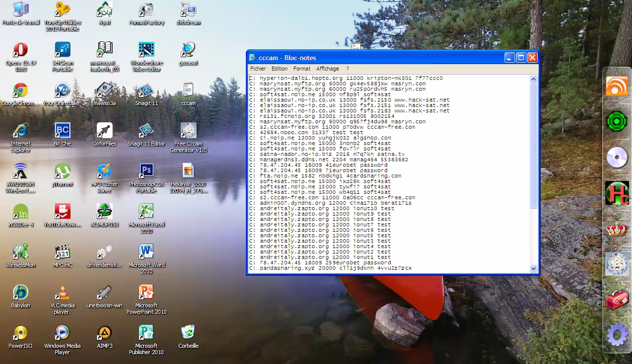The image size is (632, 364).
Task: Click the orange RSS feed dock icon
Action: point(617,87)
